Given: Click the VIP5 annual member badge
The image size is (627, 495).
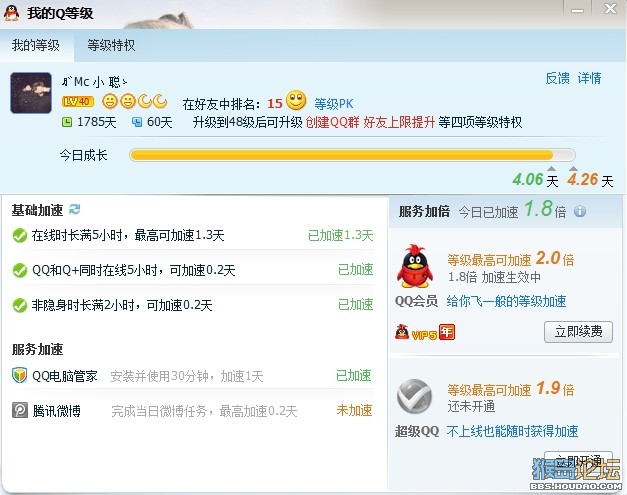Looking at the screenshot, I should point(425,332).
